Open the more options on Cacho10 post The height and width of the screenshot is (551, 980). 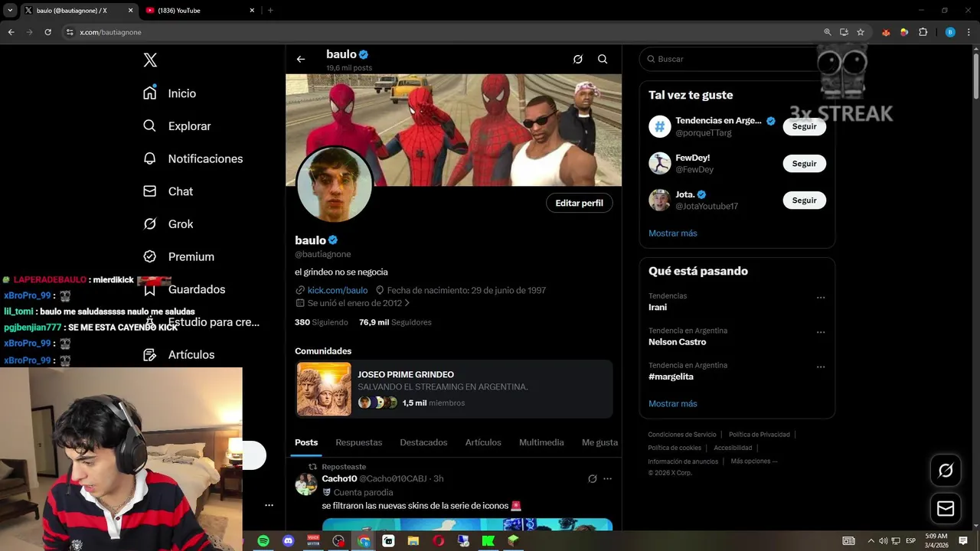607,479
